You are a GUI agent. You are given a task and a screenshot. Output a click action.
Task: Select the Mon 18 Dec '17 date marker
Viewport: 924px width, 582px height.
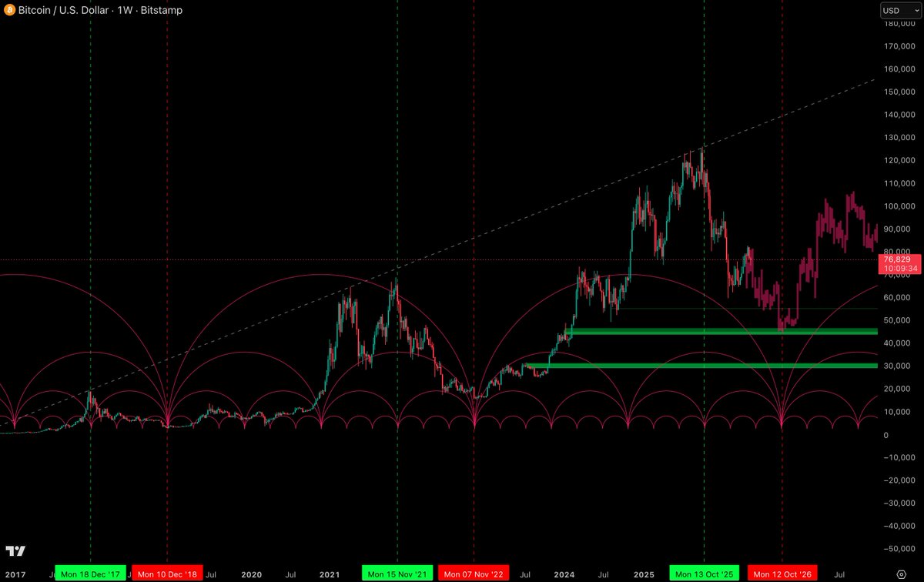pos(91,574)
